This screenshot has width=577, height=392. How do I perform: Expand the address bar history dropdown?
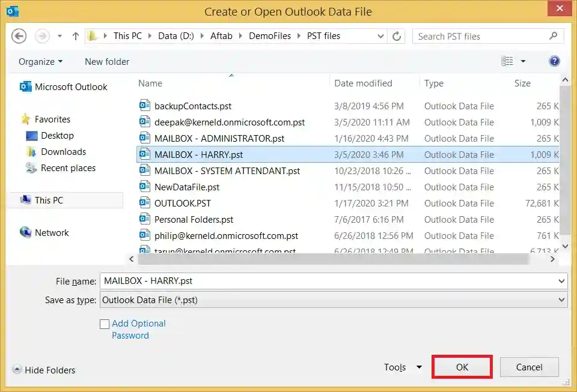tap(380, 36)
